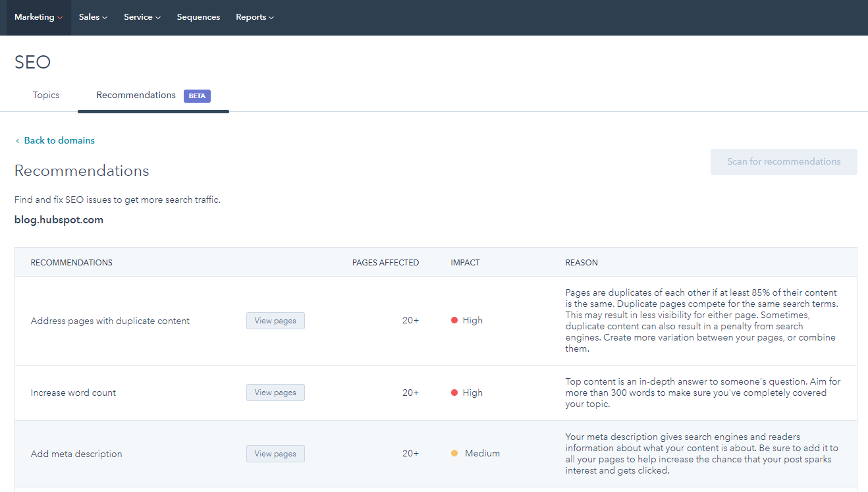Open the Service dropdown menu
This screenshot has width=868, height=492.
coord(142,17)
